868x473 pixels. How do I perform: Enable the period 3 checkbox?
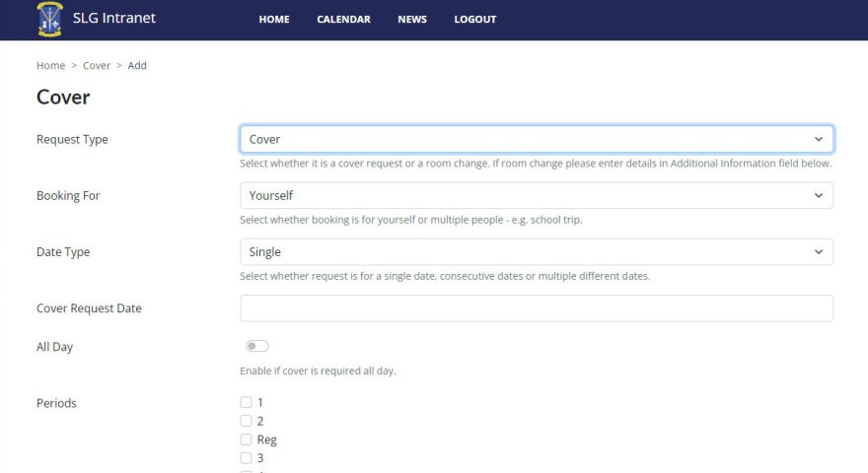pos(247,458)
